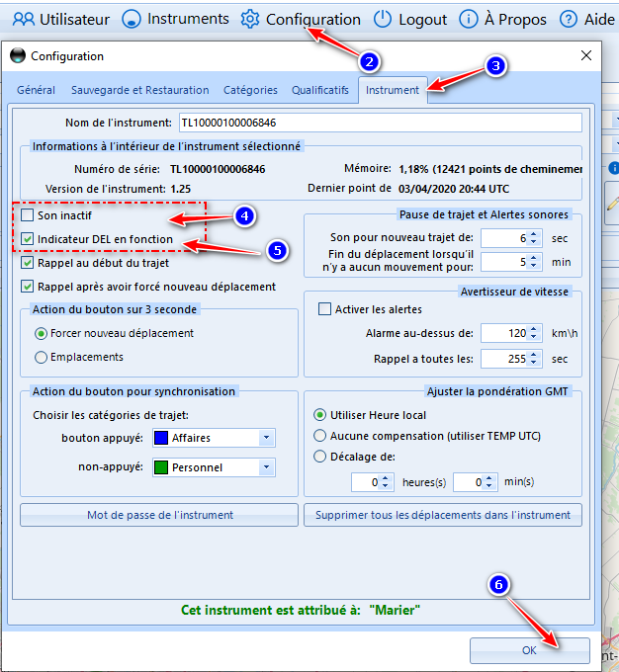Screen dimensions: 619x672
Task: Switch to the Catégories tab
Action: pyautogui.click(x=250, y=90)
